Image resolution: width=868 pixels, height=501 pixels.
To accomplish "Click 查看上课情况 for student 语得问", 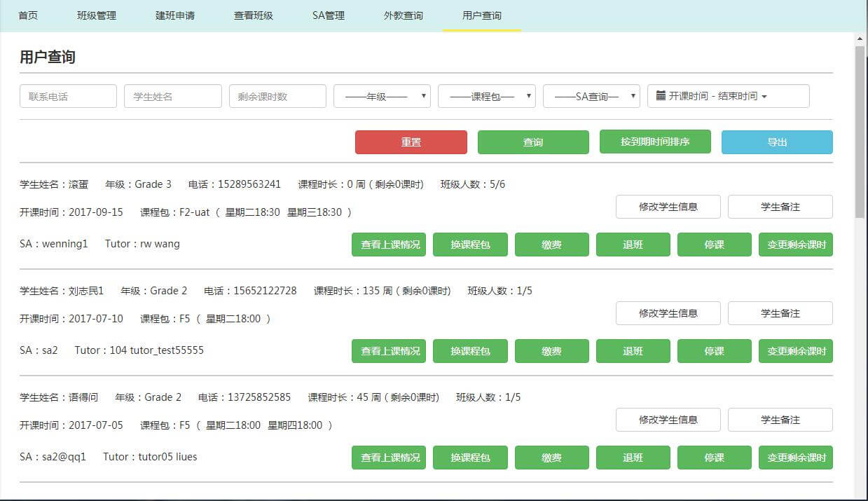I will pos(389,458).
